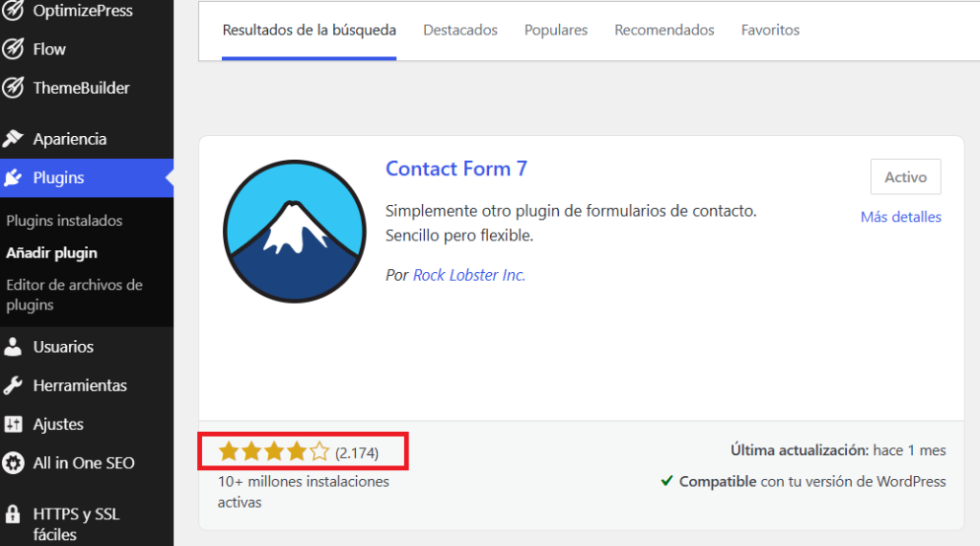This screenshot has width=980, height=546.
Task: Click the Activo button
Action: (905, 177)
